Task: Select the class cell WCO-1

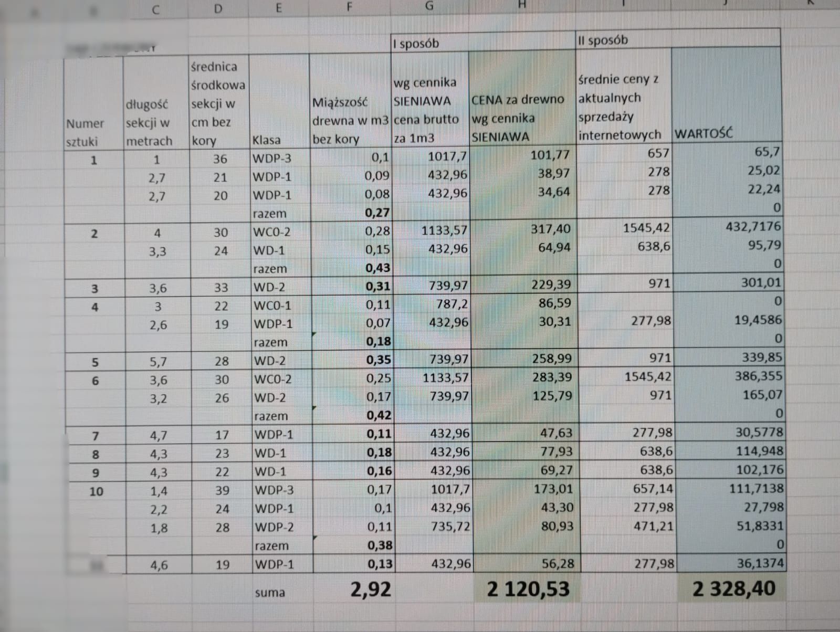Action: click(x=281, y=306)
